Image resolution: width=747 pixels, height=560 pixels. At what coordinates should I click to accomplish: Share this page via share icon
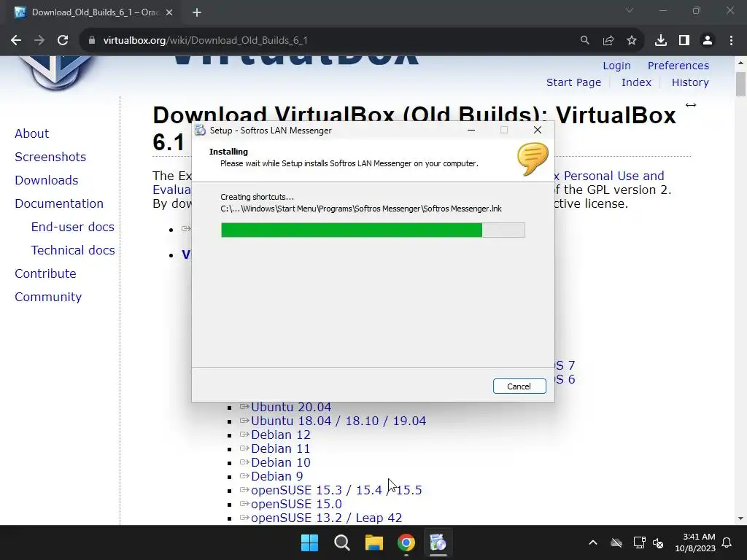pos(608,41)
